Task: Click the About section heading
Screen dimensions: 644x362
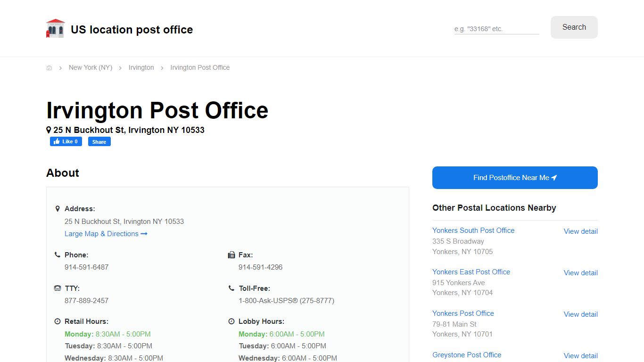Action: (63, 173)
